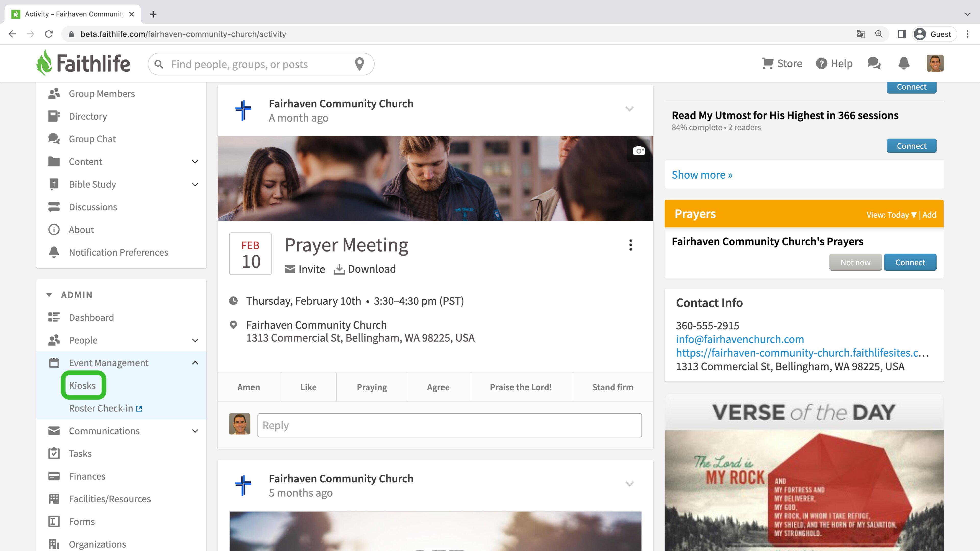Image resolution: width=980 pixels, height=551 pixels.
Task: Click Connect for My Utmost reading plan
Action: (912, 146)
